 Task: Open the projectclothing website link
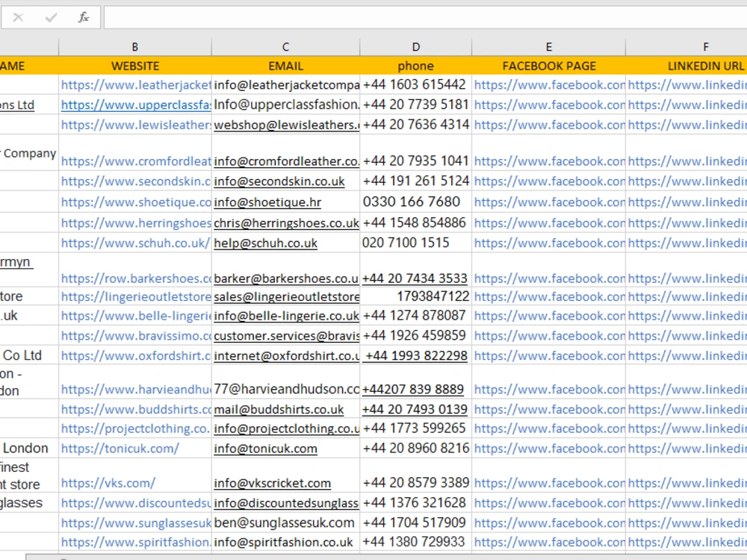click(x=135, y=429)
